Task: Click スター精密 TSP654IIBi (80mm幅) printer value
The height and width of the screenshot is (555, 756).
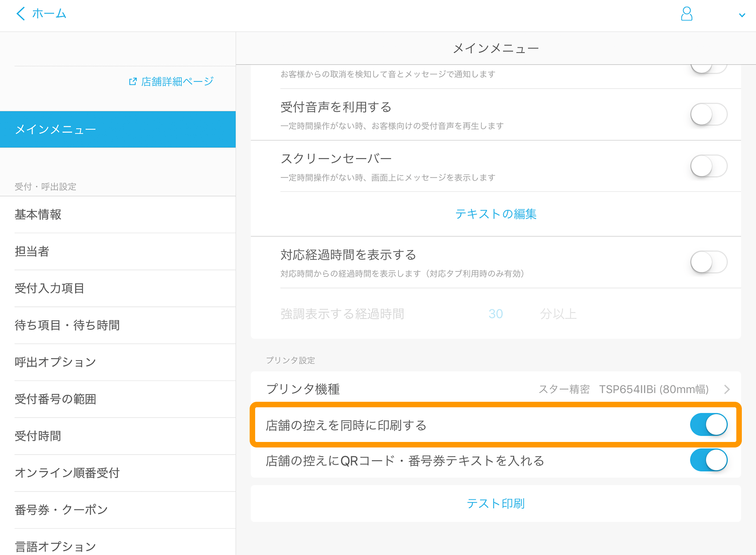Action: pos(623,389)
